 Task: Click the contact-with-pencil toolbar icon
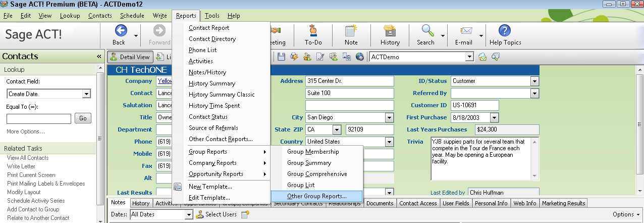(307, 57)
